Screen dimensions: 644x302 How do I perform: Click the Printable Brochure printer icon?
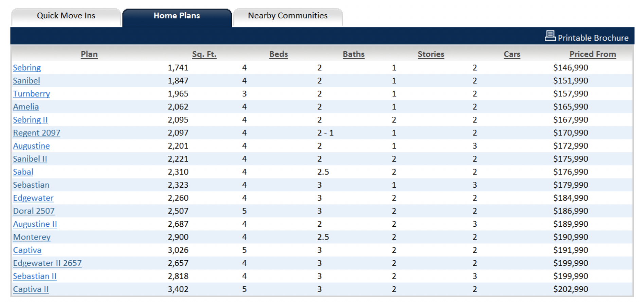(x=550, y=36)
